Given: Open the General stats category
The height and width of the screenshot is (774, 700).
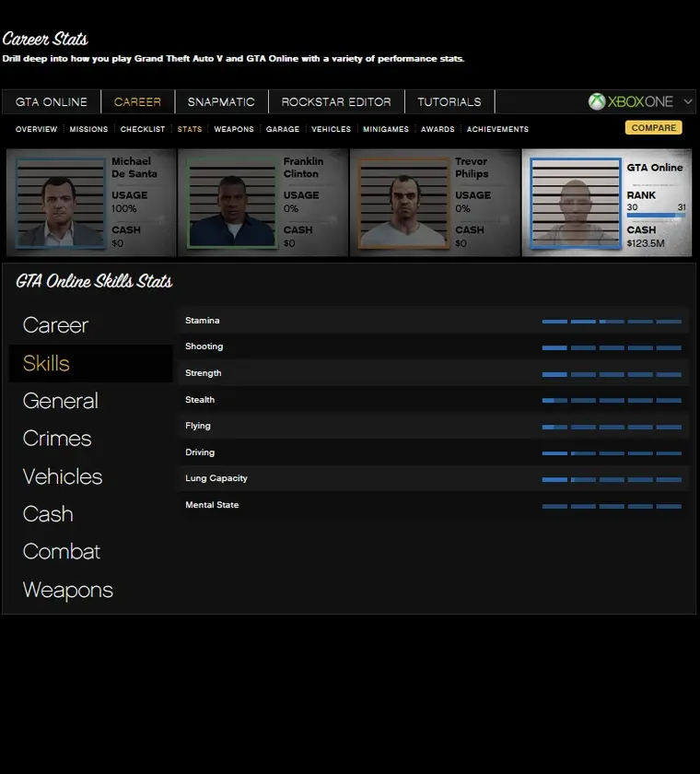Looking at the screenshot, I should 61,401.
